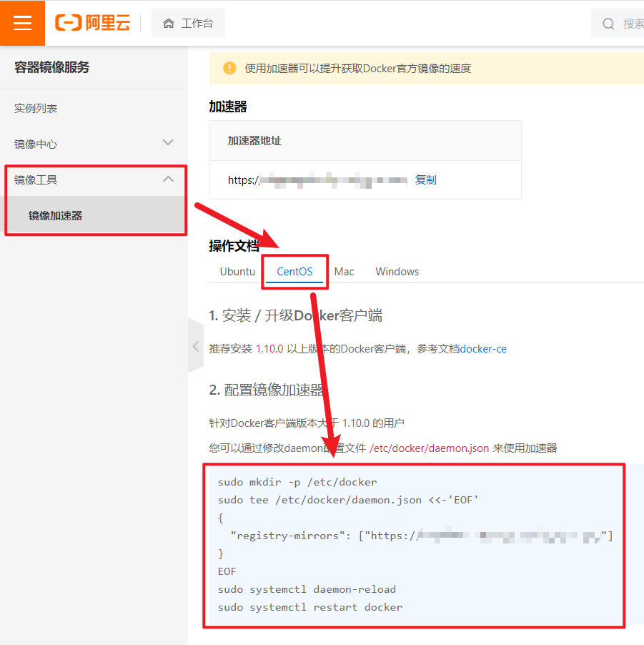Open the orange hamburger menu
644x645 pixels.
point(22,23)
